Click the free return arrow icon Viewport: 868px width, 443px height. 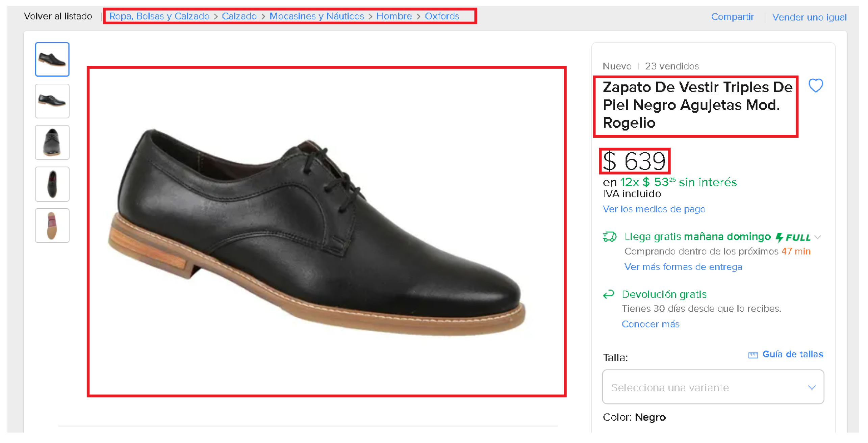608,294
